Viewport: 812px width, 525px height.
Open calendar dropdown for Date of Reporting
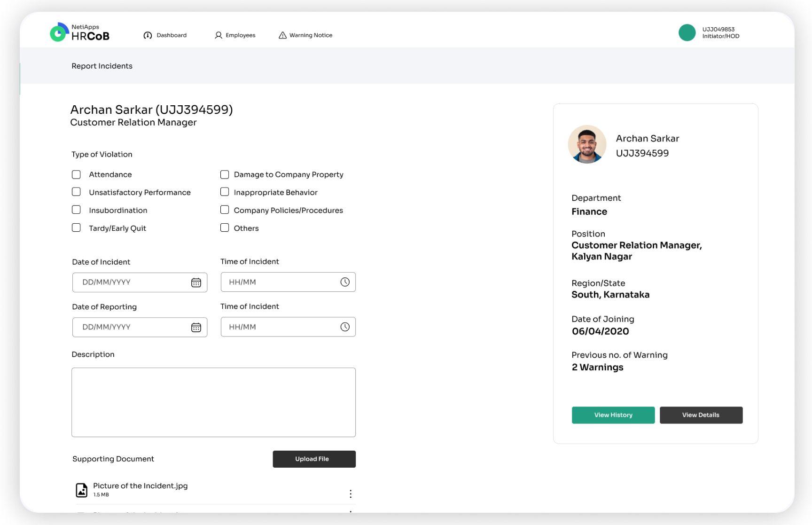click(197, 327)
